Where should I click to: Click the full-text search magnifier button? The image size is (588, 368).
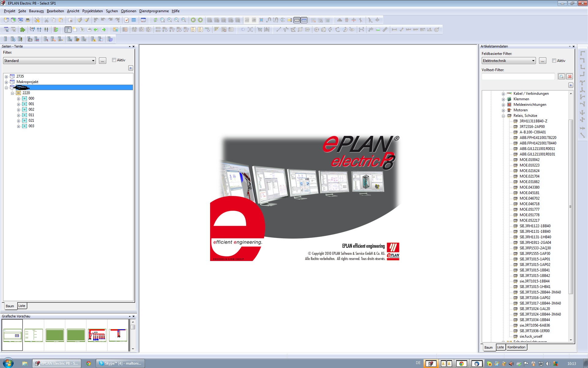(x=561, y=77)
